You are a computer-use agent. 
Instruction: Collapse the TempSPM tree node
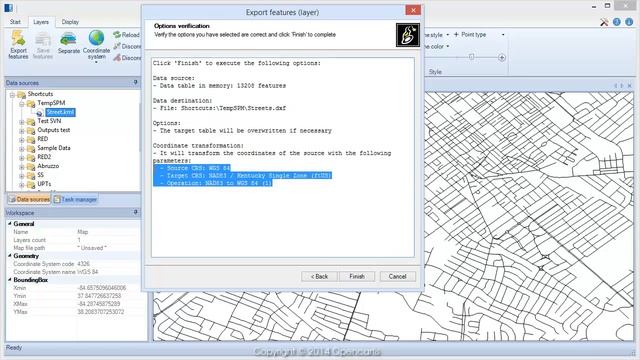pyautogui.click(x=22, y=104)
